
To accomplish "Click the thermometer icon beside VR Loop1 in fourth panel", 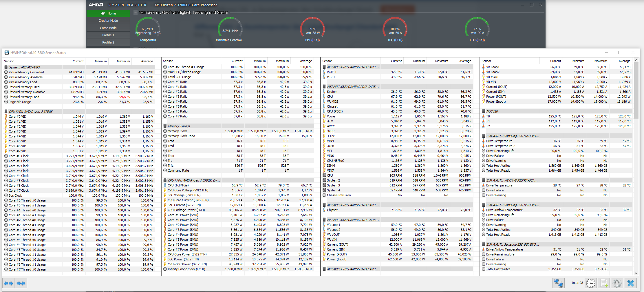I will click(x=484, y=67).
